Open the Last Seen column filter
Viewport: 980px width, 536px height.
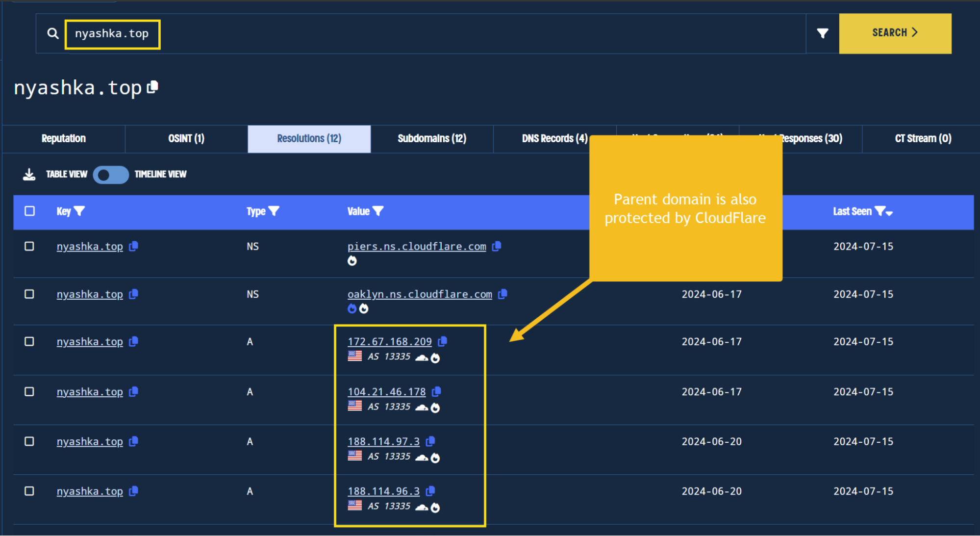[880, 211]
